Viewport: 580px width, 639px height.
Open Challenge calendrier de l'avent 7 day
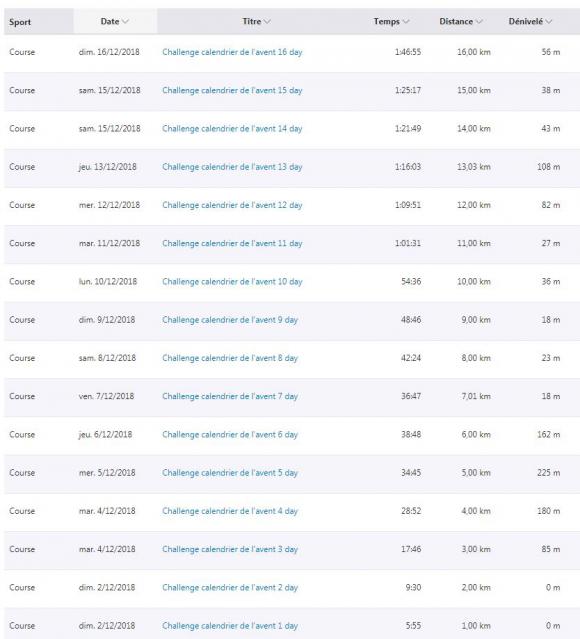[x=230, y=397]
